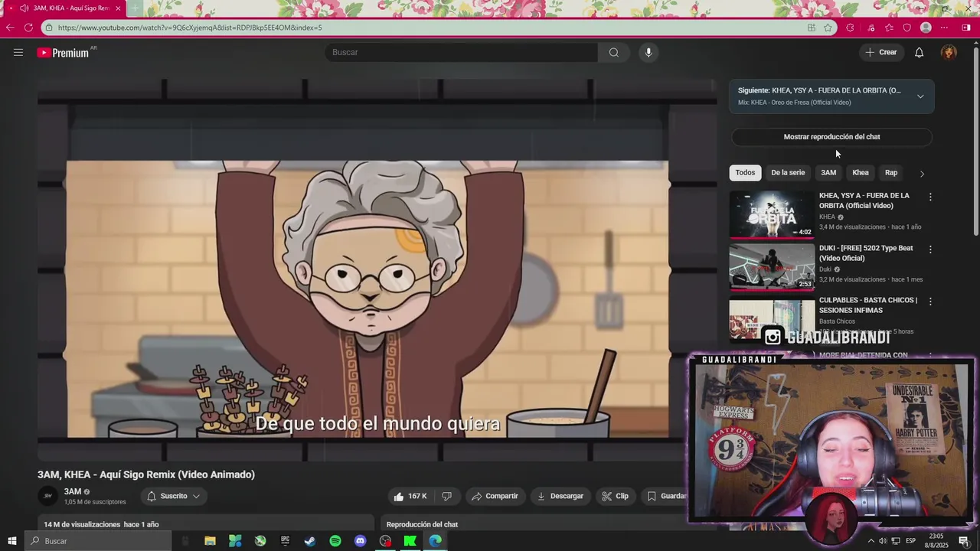Toggle the browser sidebar icon
This screenshot has width=980, height=551.
coord(966,28)
